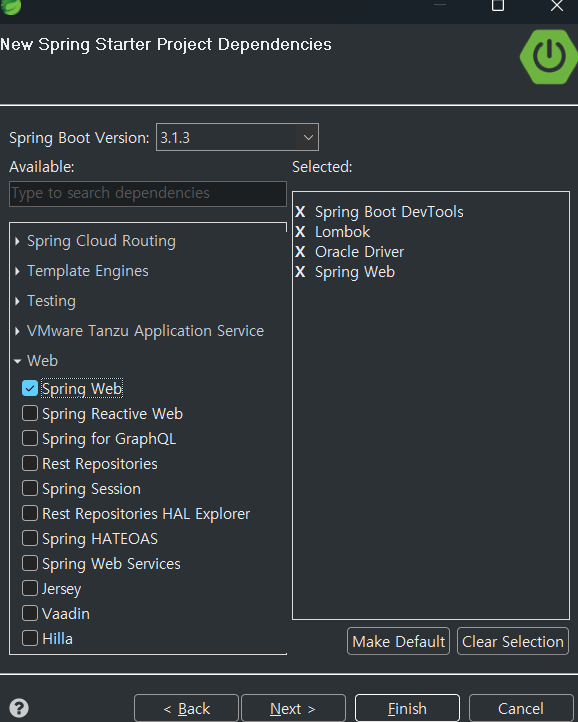The height and width of the screenshot is (722, 578).
Task: Close the dialog with the window X
Action: tap(557, 6)
